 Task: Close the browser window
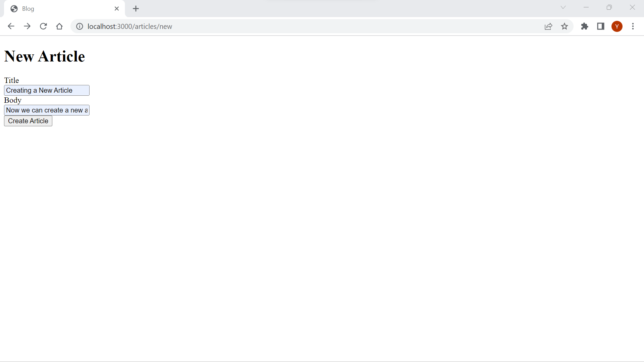coord(632,7)
